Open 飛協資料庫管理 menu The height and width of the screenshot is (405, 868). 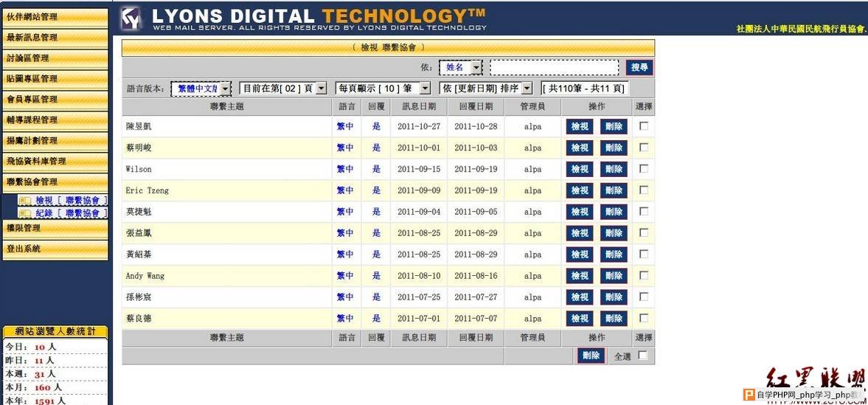pos(55,162)
